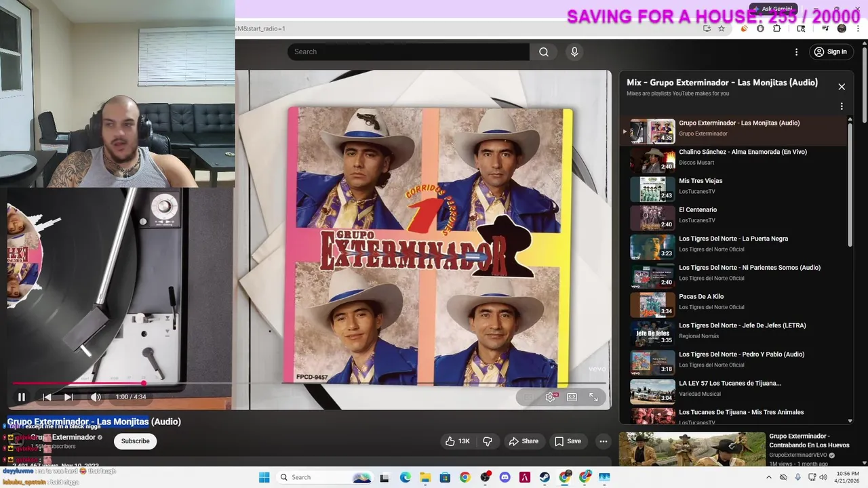Image resolution: width=868 pixels, height=488 pixels.
Task: Open the Extensions puzzle icon in Chrome
Action: pyautogui.click(x=777, y=28)
